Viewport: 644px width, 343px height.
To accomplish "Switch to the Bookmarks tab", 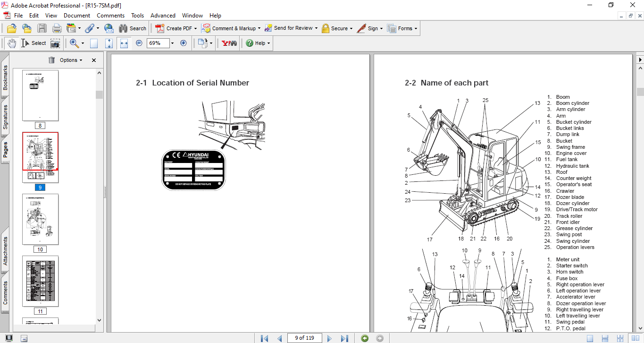I will (5, 77).
